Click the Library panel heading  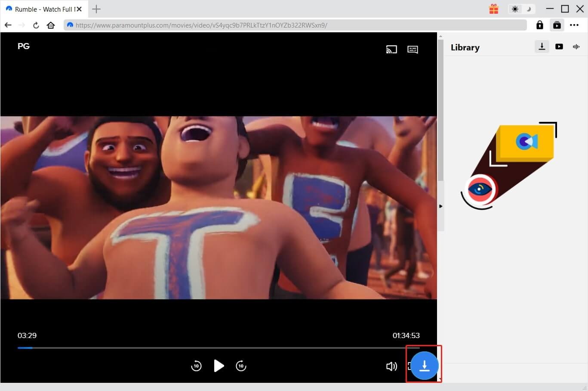tap(465, 47)
